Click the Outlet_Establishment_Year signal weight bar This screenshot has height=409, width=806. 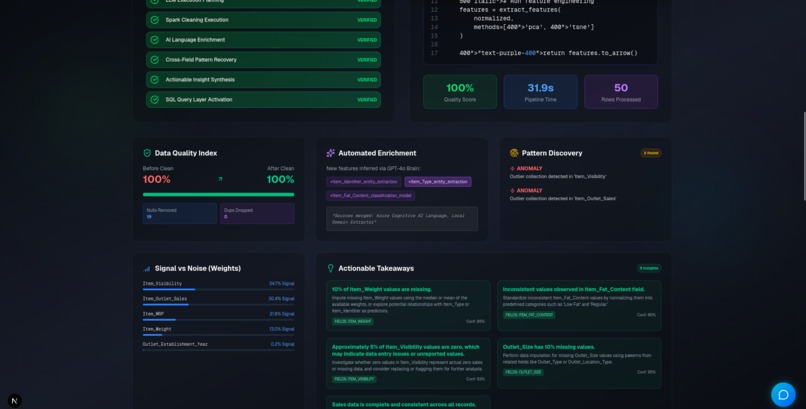[218, 350]
